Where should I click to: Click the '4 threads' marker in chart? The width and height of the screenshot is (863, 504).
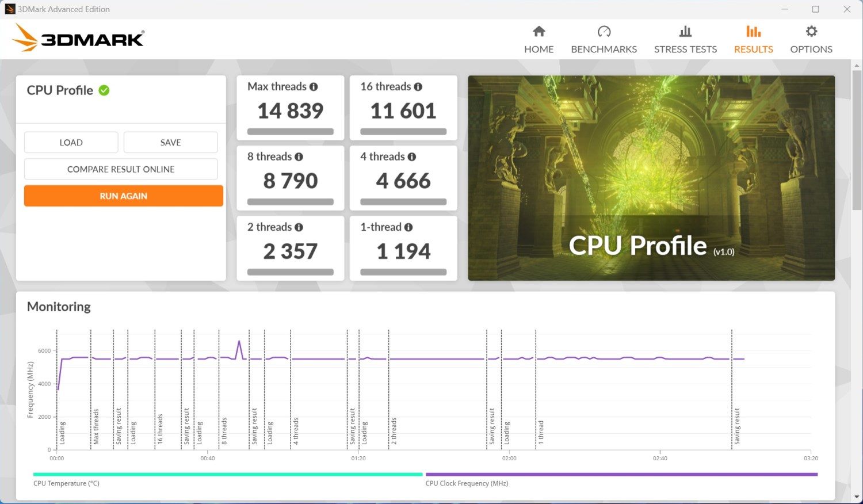[296, 431]
